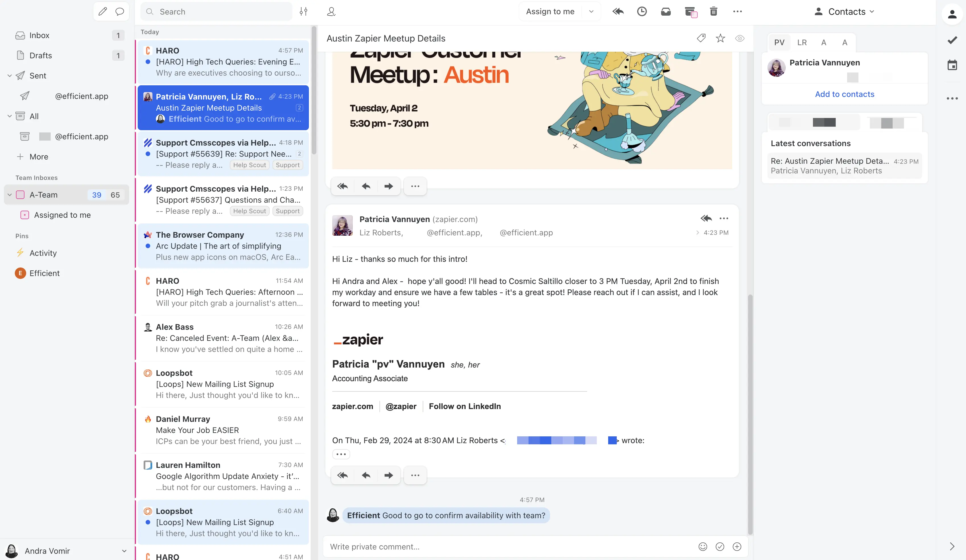
Task: Star the Austin Zapier Meetup conversation
Action: pyautogui.click(x=720, y=38)
